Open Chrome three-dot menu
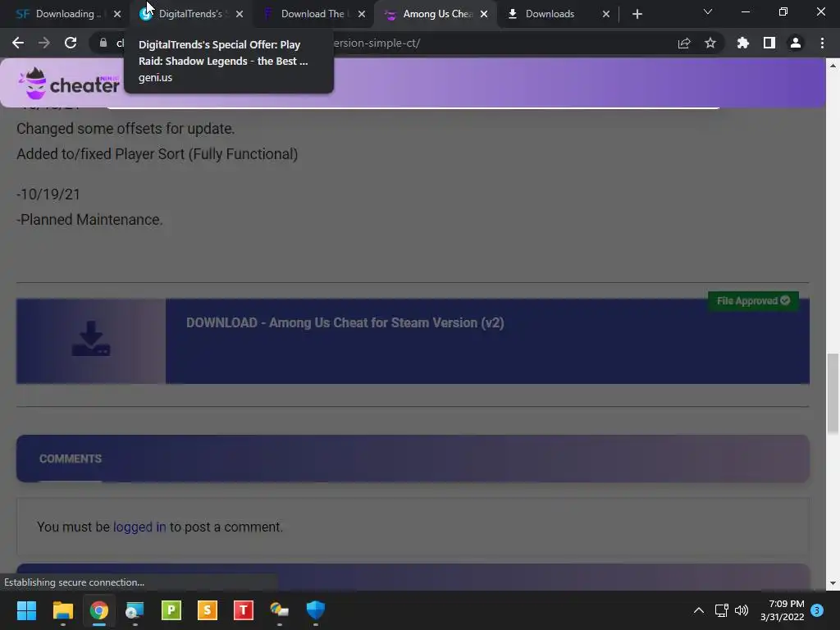Viewport: 840px width, 630px height. click(x=822, y=43)
